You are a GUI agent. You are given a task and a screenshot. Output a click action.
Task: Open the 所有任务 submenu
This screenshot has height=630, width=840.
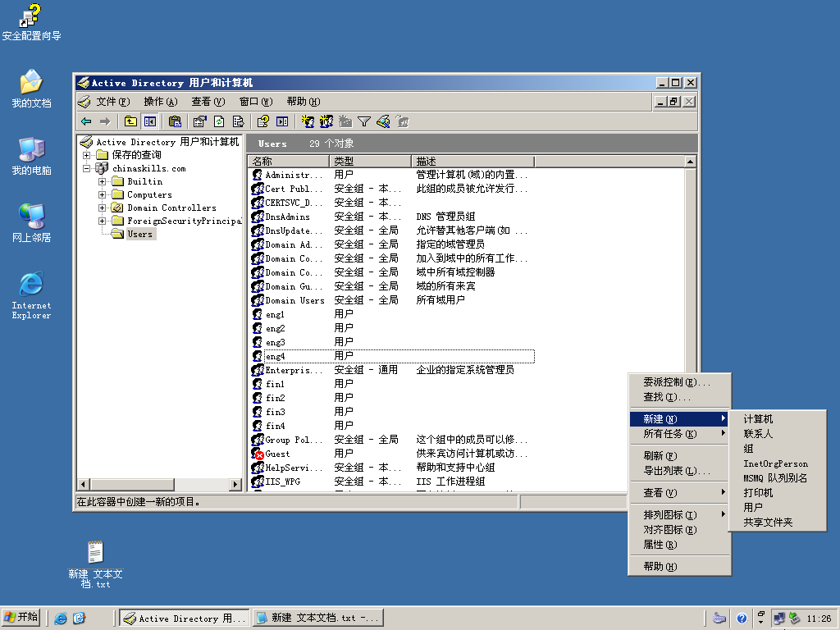[x=678, y=433]
